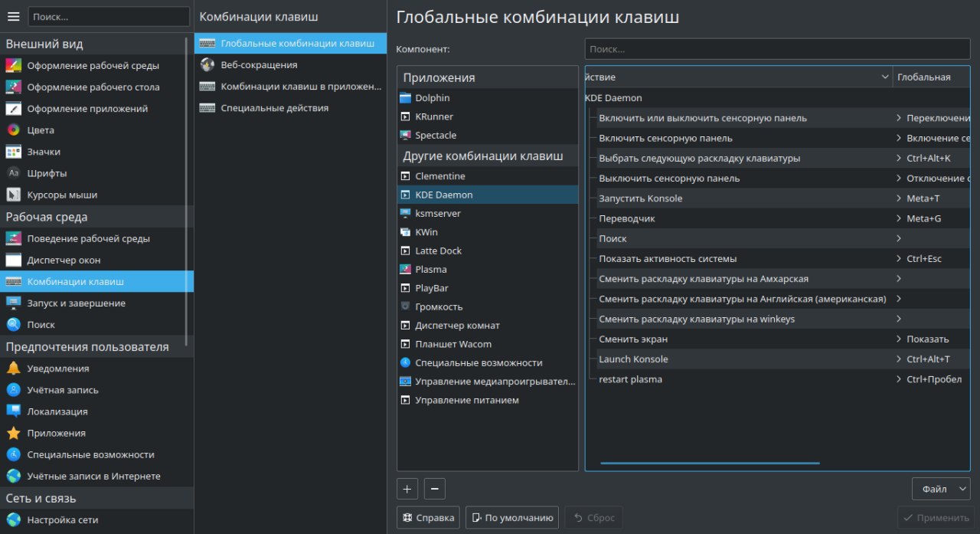Expand the Запустить Konsole shortcut row
This screenshot has width=980, height=534.
pyautogui.click(x=899, y=198)
